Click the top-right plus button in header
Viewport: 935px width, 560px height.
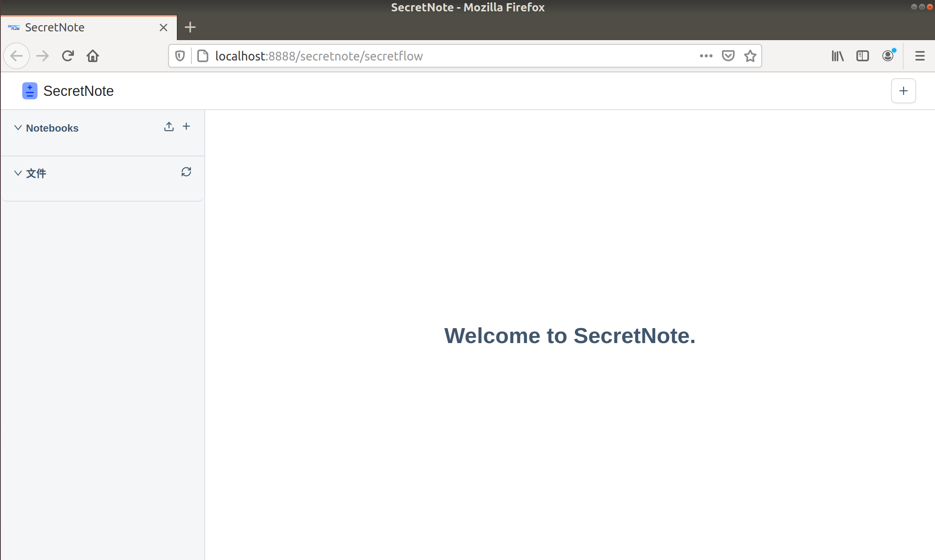click(x=903, y=91)
